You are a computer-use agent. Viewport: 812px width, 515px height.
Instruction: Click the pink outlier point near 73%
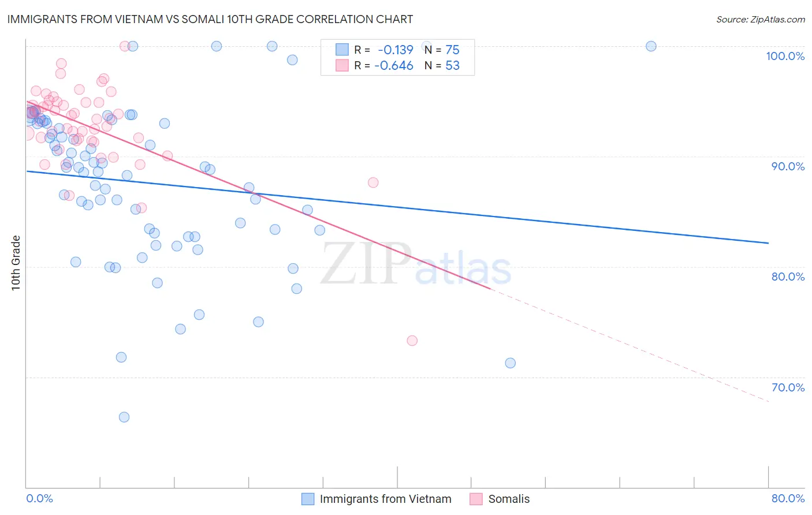click(412, 341)
